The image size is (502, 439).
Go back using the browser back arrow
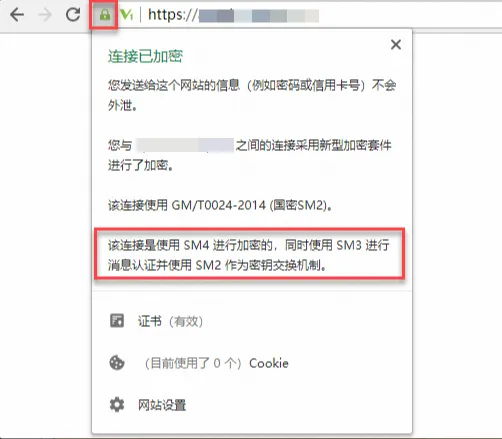[x=17, y=15]
